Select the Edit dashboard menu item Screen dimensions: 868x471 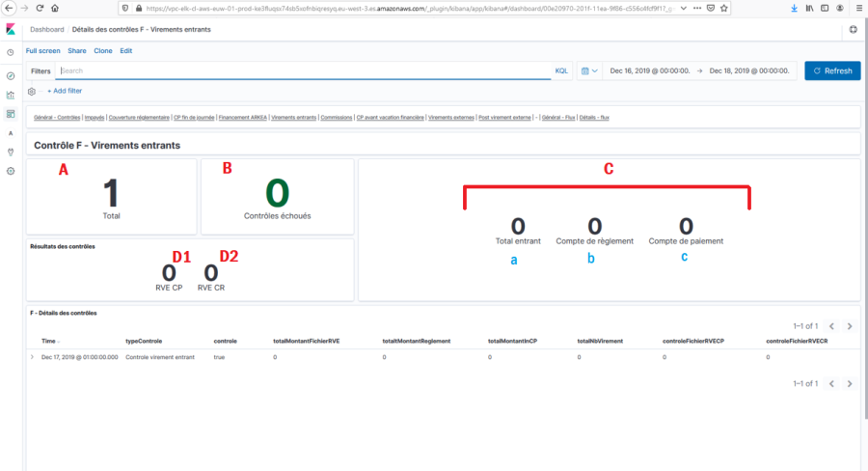click(126, 50)
